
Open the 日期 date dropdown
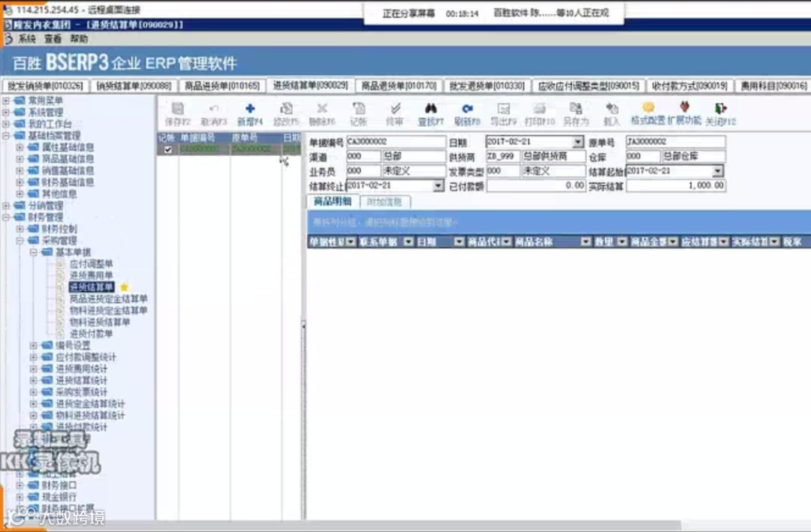point(577,142)
